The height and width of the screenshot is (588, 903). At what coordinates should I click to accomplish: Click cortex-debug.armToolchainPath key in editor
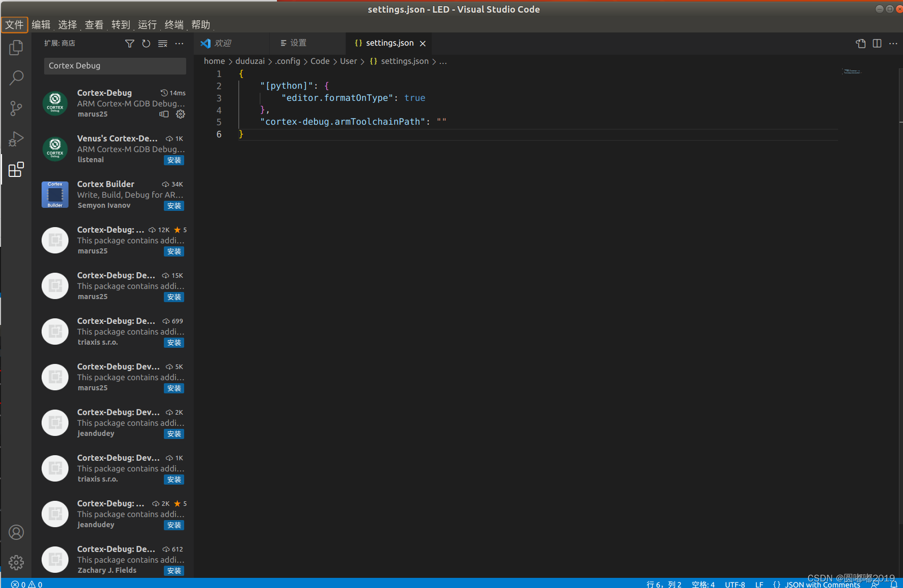[x=342, y=122]
